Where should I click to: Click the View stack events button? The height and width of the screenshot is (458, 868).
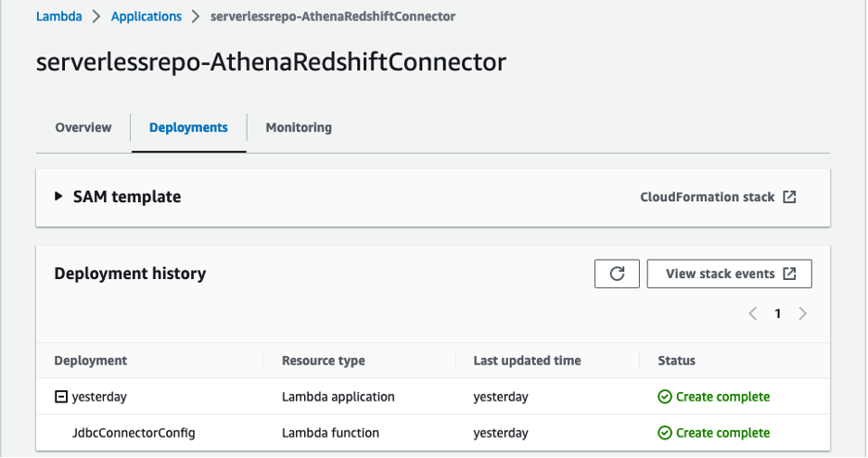(x=729, y=274)
